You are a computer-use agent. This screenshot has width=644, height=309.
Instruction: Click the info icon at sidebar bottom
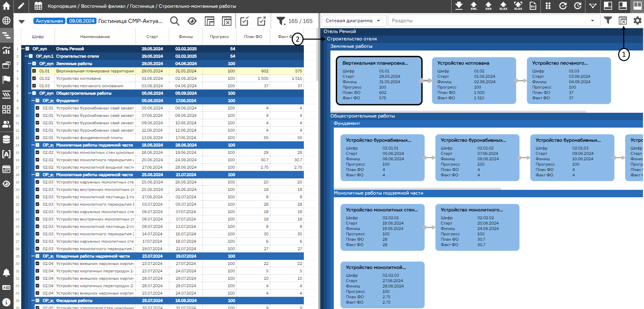(6, 302)
